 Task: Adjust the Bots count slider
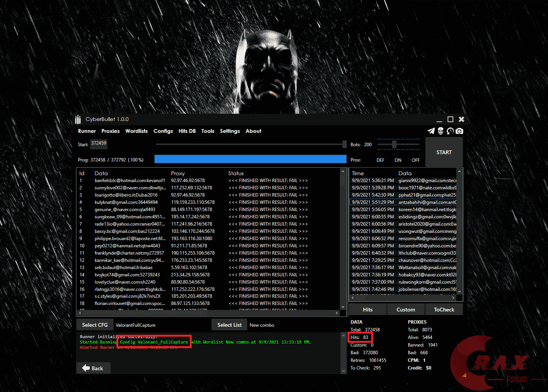click(x=394, y=144)
